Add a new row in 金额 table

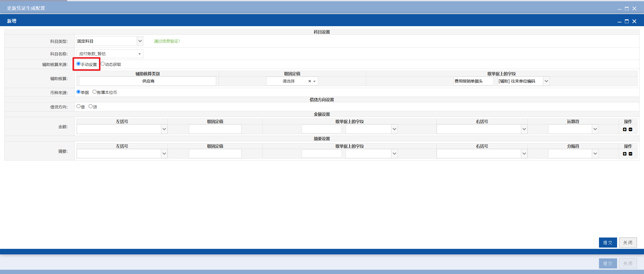point(625,129)
